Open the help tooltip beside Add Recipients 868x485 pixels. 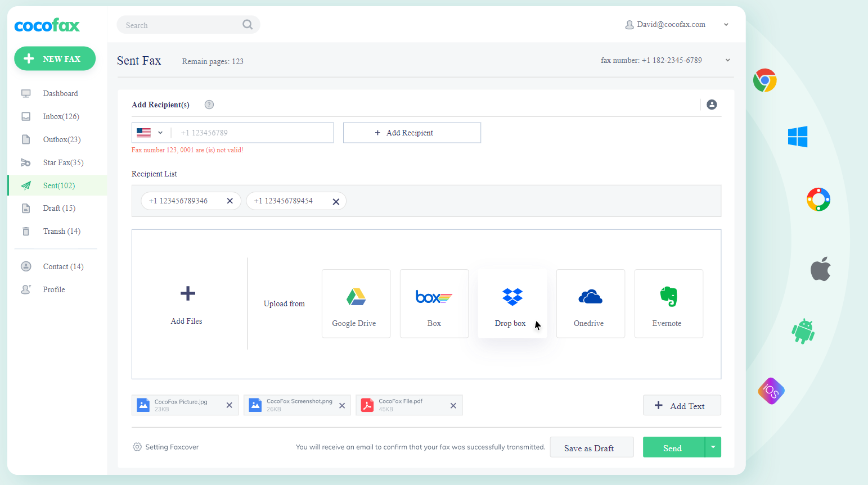tap(209, 105)
